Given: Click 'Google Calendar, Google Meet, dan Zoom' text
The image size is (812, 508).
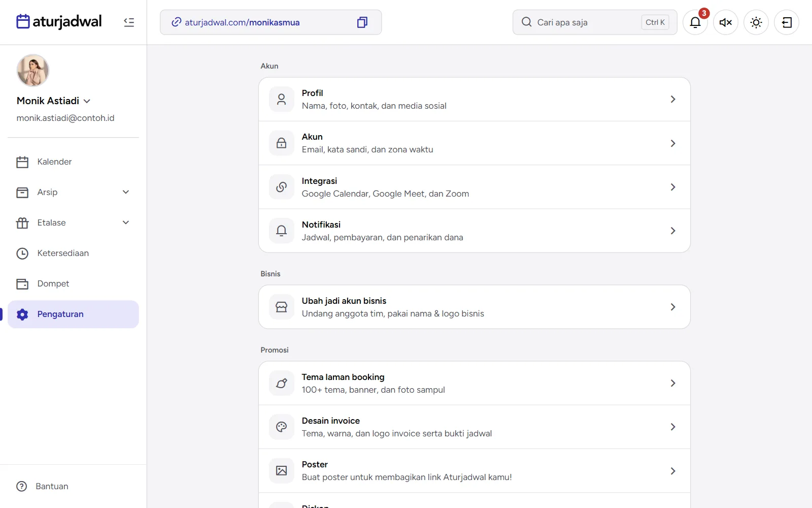Looking at the screenshot, I should pyautogui.click(x=385, y=194).
